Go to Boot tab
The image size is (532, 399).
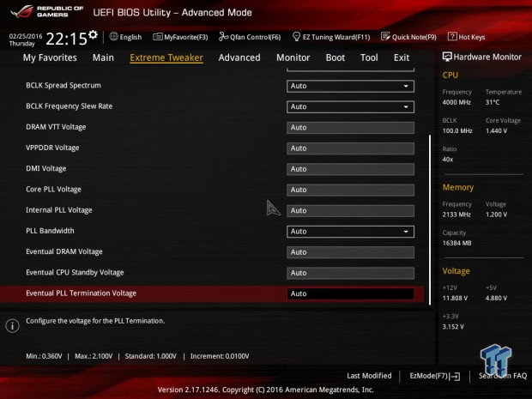336,57
